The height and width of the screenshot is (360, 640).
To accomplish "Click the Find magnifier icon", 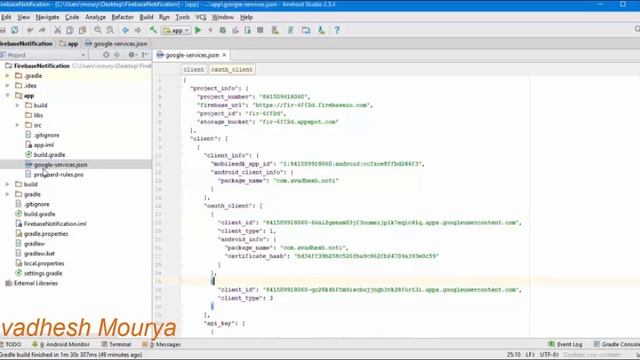I will (98, 30).
